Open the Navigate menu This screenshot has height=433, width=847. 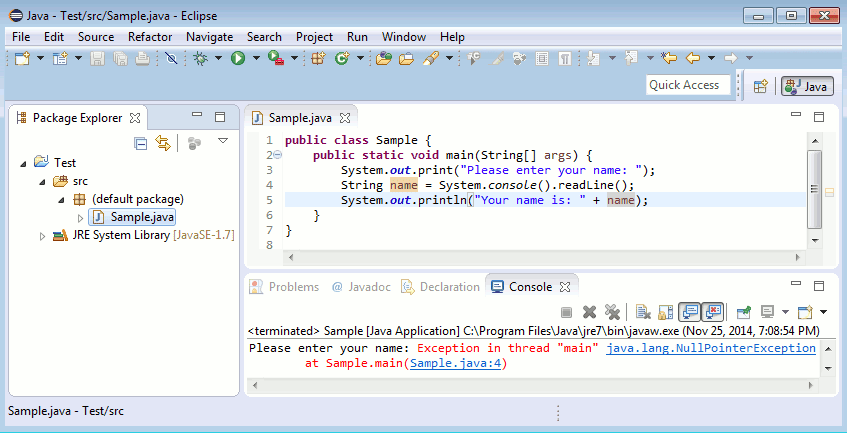pos(210,37)
